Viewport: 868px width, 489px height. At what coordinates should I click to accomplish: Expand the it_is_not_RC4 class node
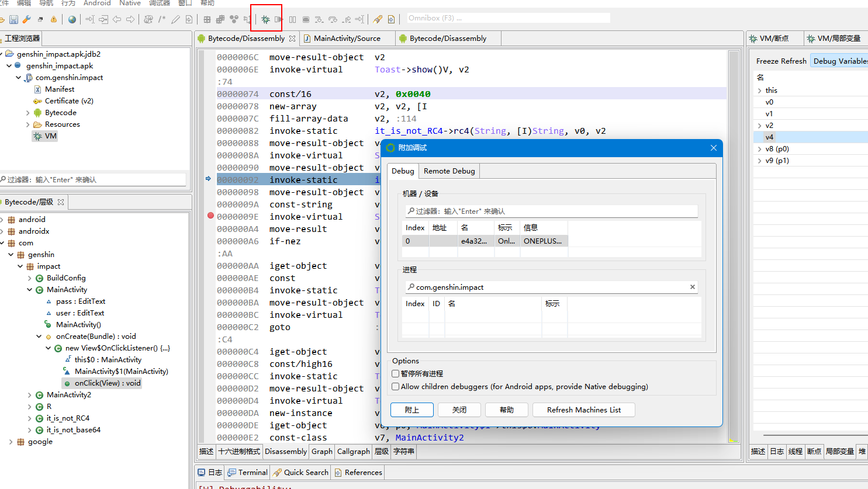click(x=30, y=418)
